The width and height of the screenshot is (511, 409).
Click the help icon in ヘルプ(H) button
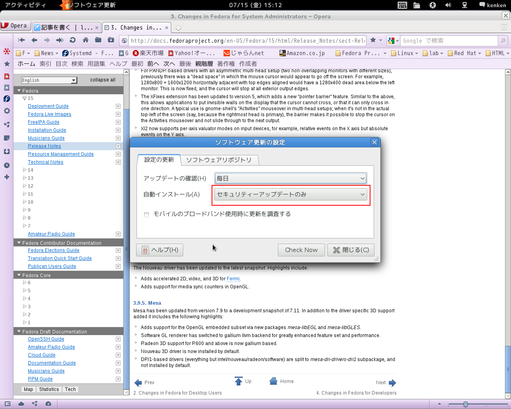click(145, 250)
